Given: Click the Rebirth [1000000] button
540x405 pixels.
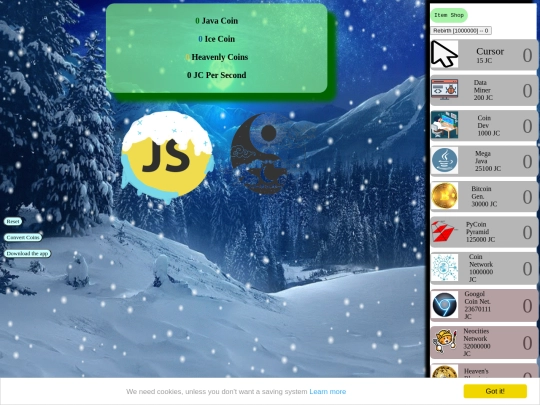Looking at the screenshot, I should point(461,31).
